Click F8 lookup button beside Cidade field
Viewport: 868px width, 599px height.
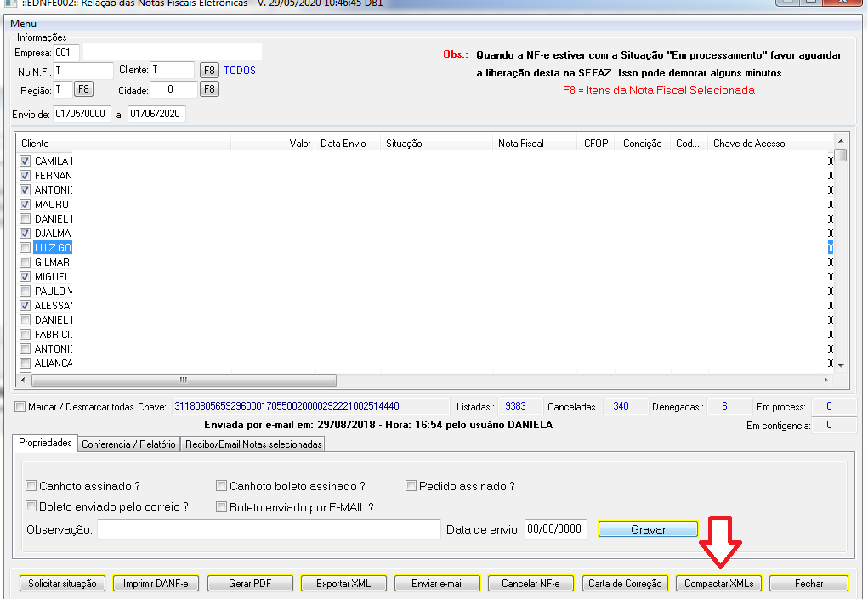point(209,89)
